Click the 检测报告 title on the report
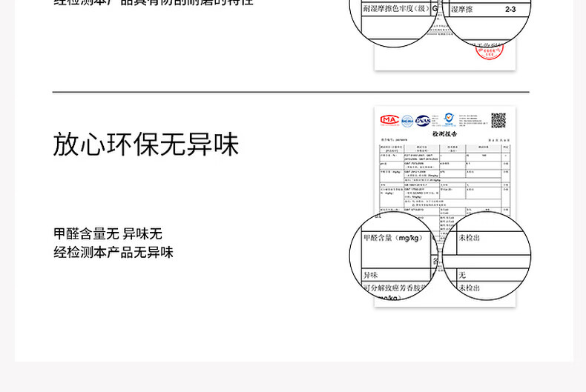The height and width of the screenshot is (392, 586). point(445,133)
